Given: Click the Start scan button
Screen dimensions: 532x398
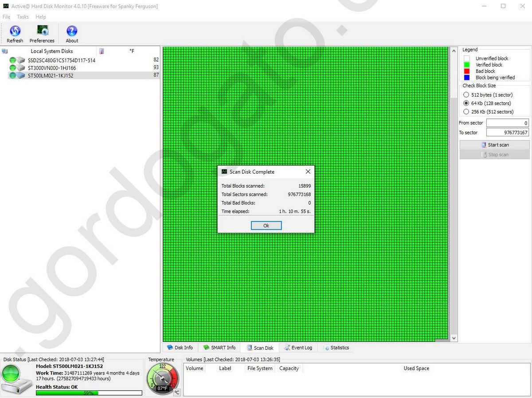Looking at the screenshot, I should [x=494, y=145].
